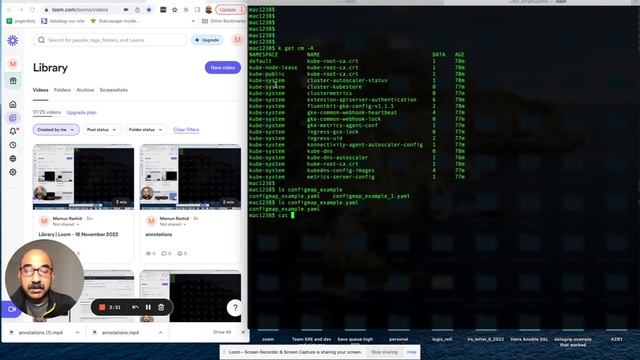Screen dimensions: 640x360
Task: Click the Upgrade button near search
Action: tap(207, 40)
